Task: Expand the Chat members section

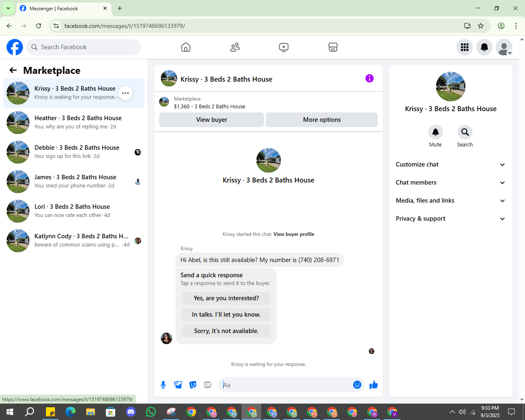Action: (451, 183)
